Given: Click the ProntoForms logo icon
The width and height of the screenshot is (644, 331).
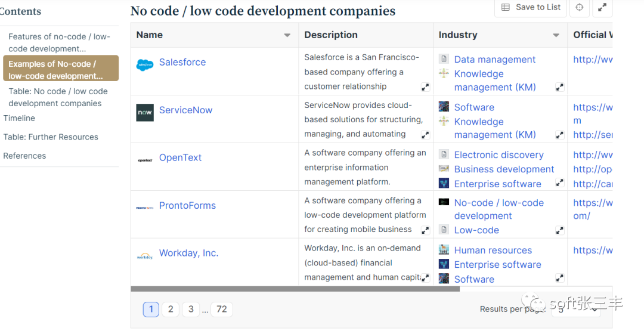Looking at the screenshot, I should tap(145, 208).
